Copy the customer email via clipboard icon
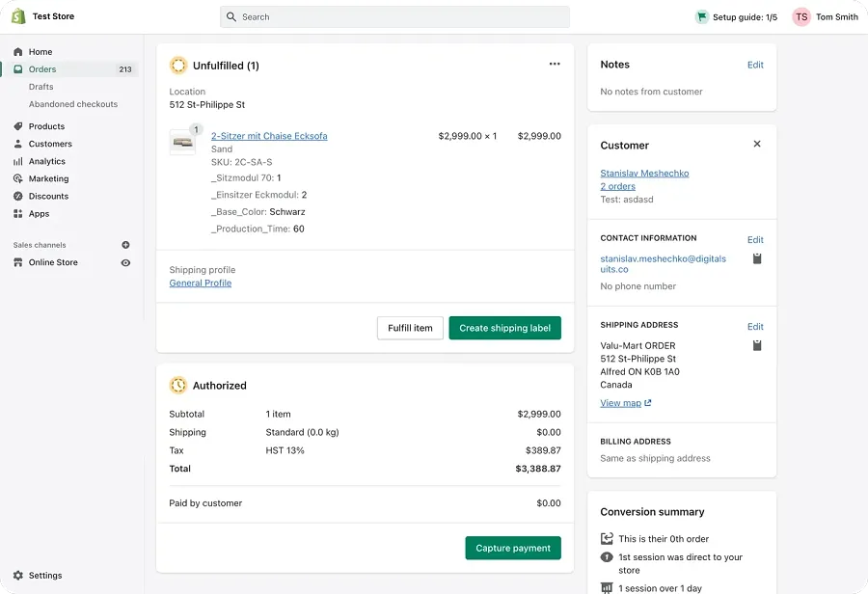The width and height of the screenshot is (868, 594). click(757, 258)
